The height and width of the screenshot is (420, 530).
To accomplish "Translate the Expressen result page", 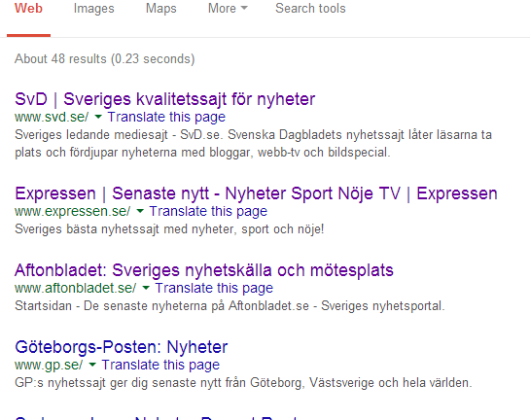I will (208, 211).
